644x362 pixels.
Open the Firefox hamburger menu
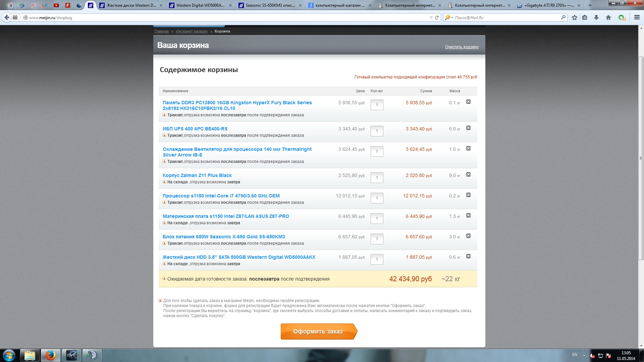[x=637, y=17]
